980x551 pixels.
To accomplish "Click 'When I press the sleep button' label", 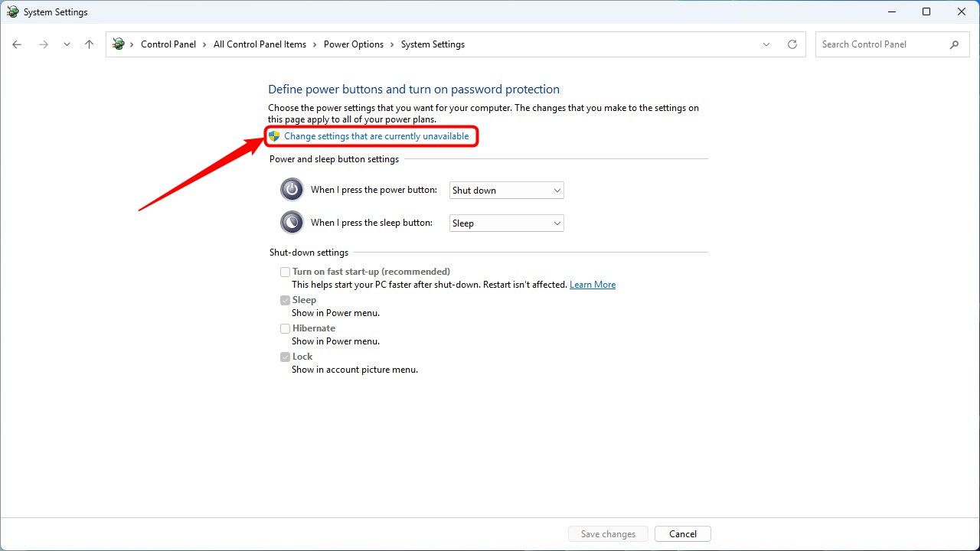I will click(371, 223).
